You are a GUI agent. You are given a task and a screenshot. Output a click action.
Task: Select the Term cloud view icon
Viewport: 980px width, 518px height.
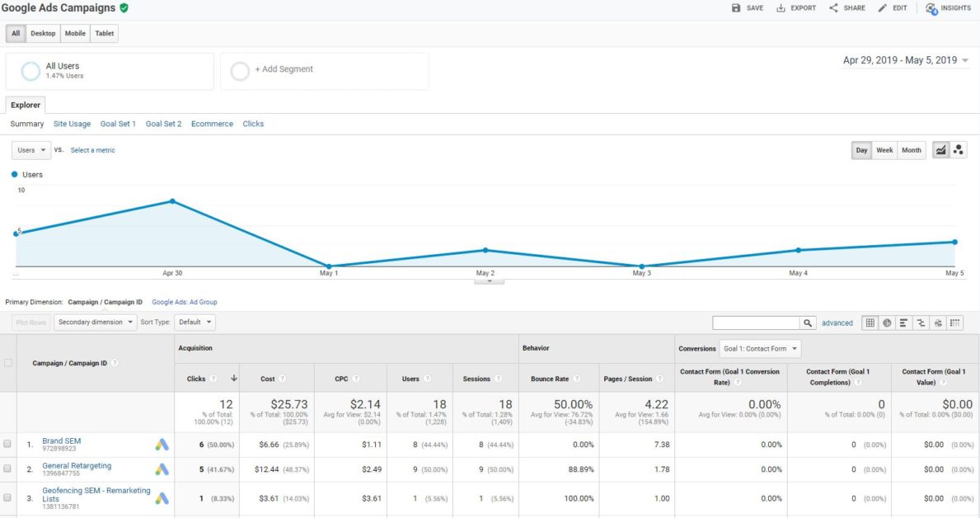pyautogui.click(x=937, y=323)
